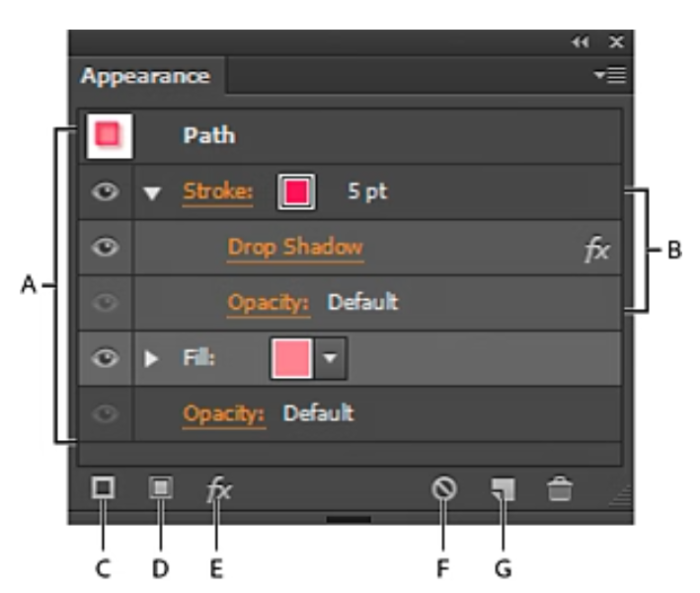Click the Stroke link label
Screen dimensions: 700x593
tap(218, 192)
